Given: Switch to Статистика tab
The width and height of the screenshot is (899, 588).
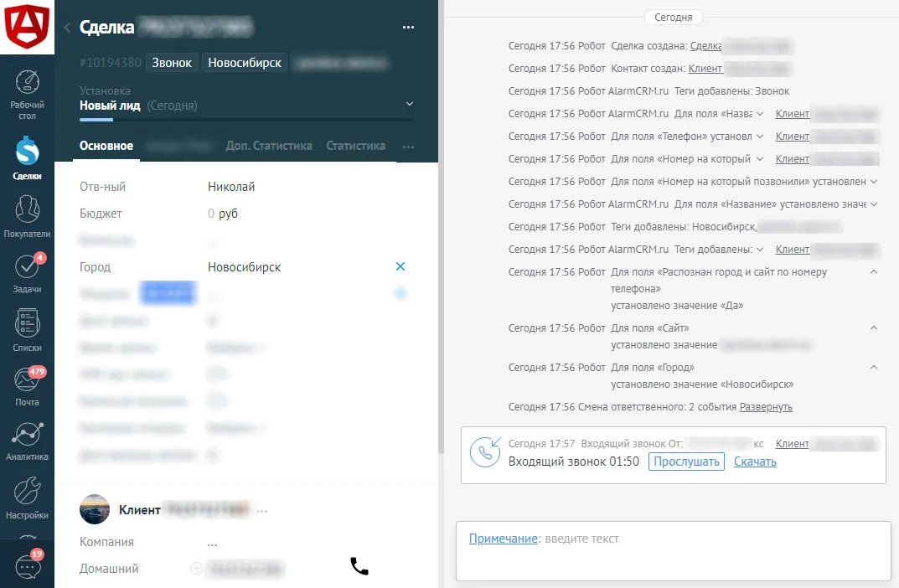Looking at the screenshot, I should (355, 146).
